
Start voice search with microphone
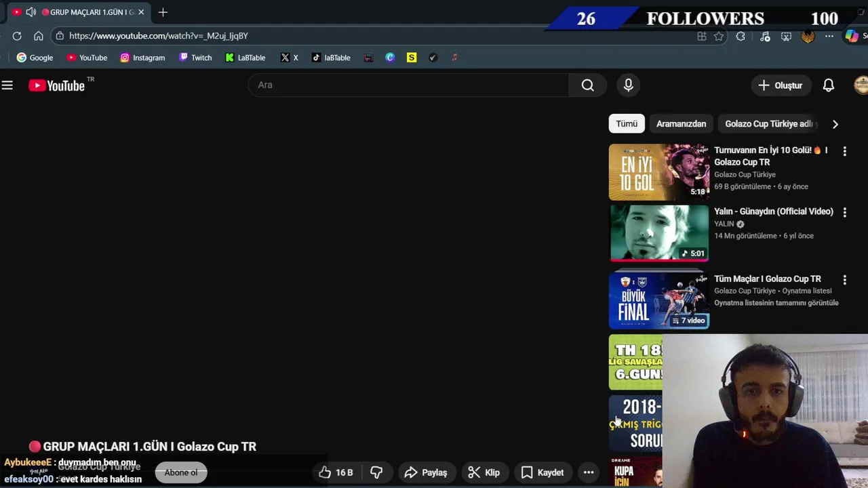(x=629, y=85)
